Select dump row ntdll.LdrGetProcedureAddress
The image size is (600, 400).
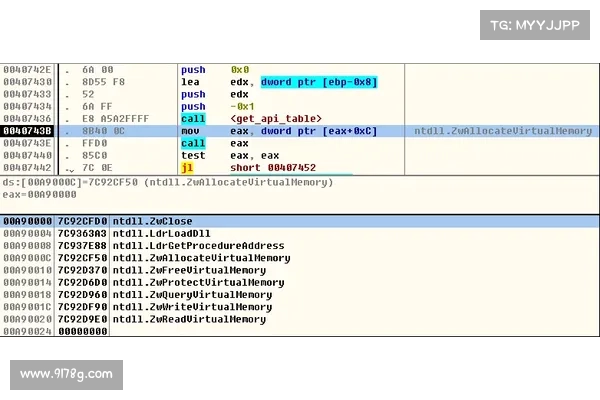(300, 246)
